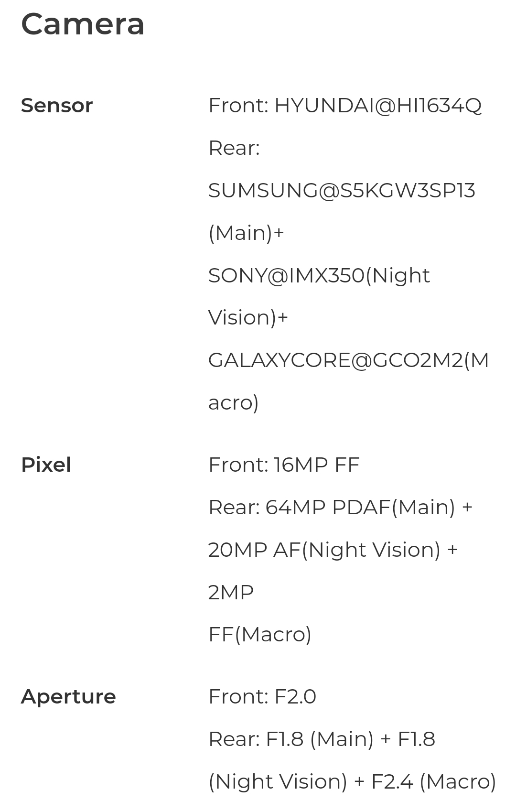This screenshot has width=516, height=812.
Task: Select the Aperture label
Action: [68, 697]
